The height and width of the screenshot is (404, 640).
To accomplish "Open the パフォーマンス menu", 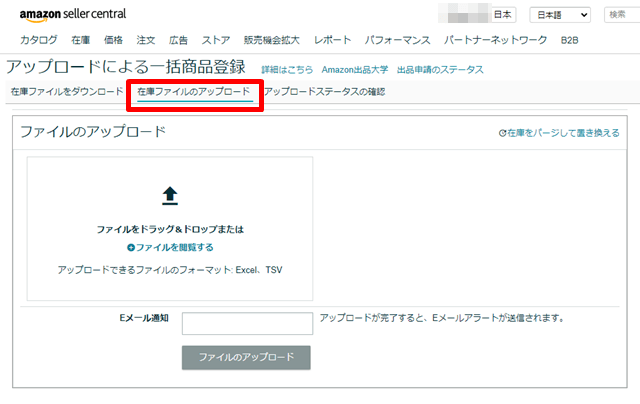I will [397, 40].
